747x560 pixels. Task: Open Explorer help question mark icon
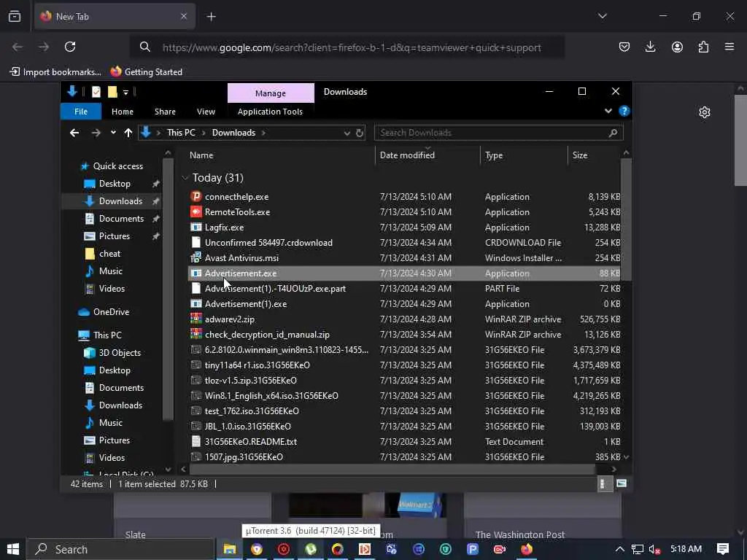tap(624, 111)
